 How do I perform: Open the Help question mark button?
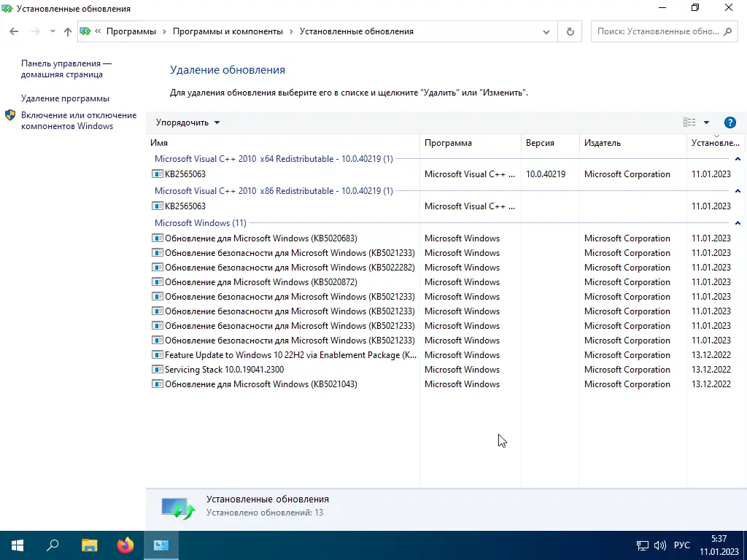tap(729, 122)
